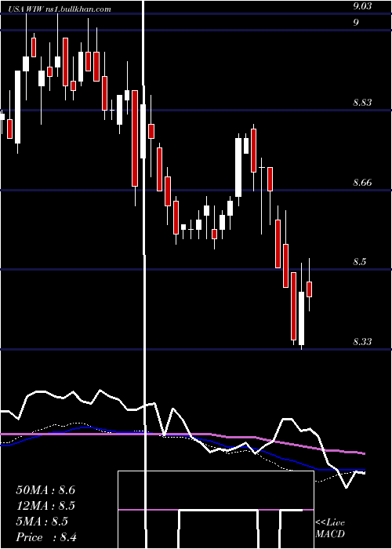Click the 8.5 price axis label
The width and height of the screenshot is (392, 549).
(x=360, y=262)
